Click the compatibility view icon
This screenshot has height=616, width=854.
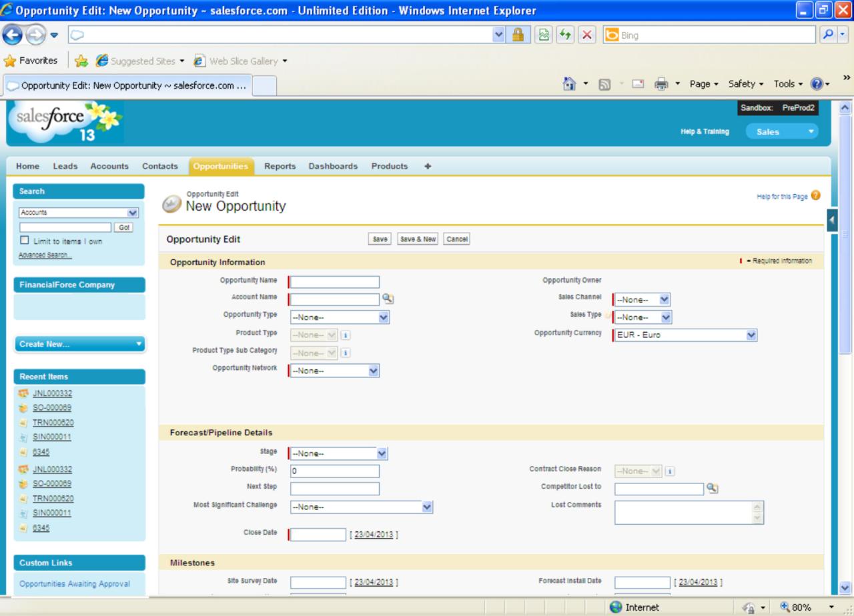click(x=543, y=35)
